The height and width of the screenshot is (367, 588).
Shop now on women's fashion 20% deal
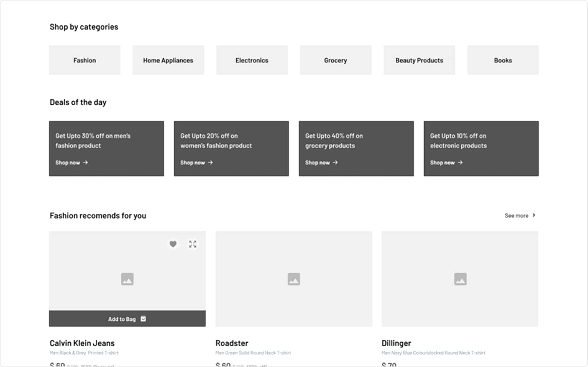pos(193,163)
